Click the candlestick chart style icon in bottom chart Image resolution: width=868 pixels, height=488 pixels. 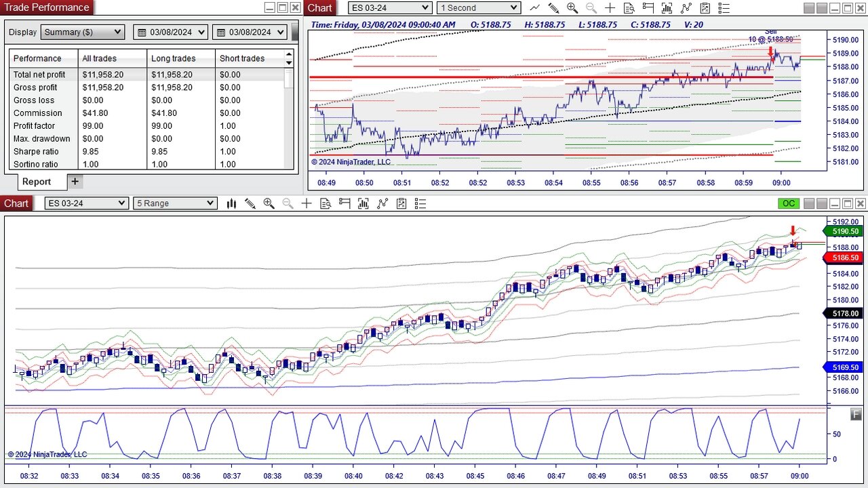pos(231,203)
